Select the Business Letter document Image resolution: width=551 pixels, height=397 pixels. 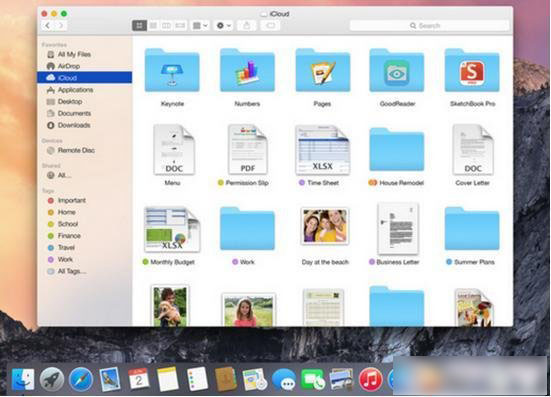398,228
